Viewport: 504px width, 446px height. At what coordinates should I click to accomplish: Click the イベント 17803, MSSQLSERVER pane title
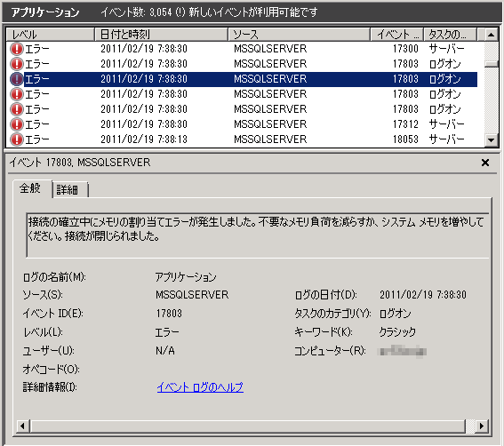click(x=80, y=163)
